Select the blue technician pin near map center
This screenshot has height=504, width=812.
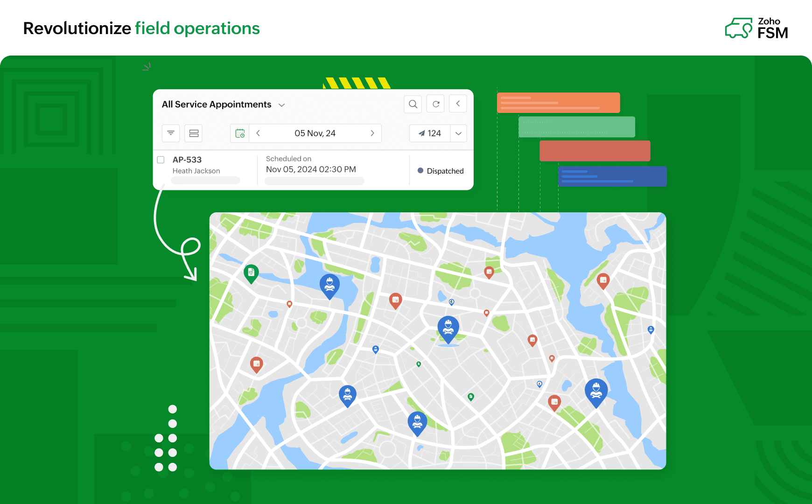448,327
